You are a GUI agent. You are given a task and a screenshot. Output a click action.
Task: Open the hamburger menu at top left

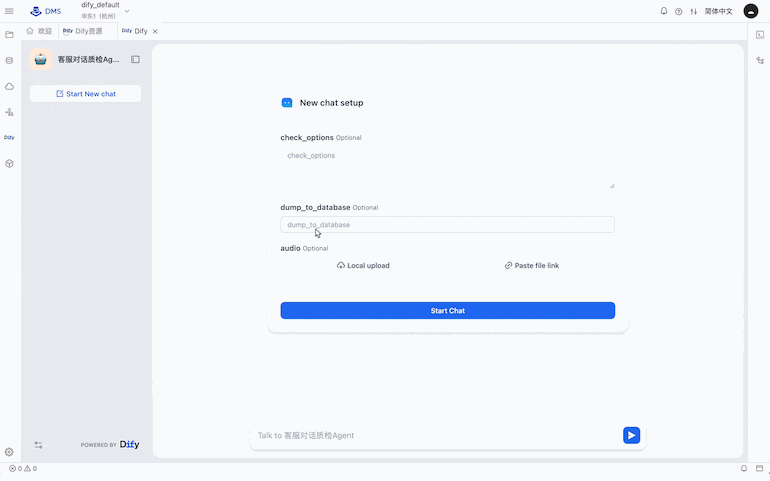9,11
